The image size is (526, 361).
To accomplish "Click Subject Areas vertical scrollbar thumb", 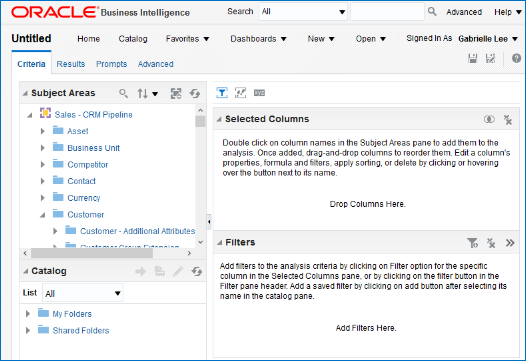I will click(200, 121).
